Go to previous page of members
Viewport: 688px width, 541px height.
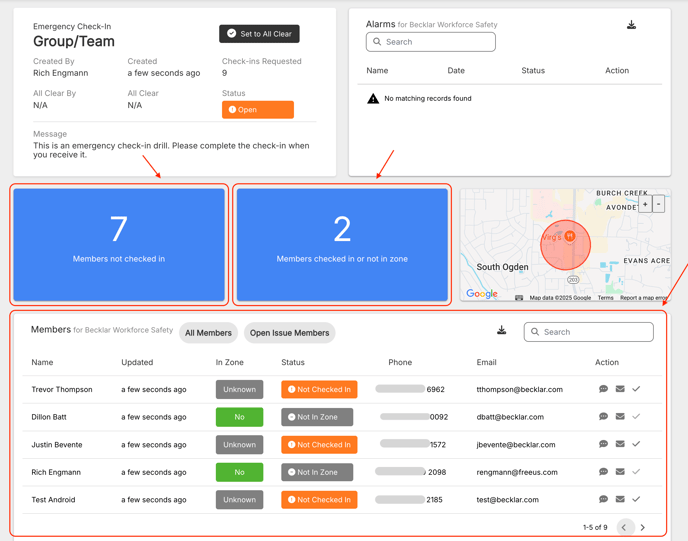[625, 527]
